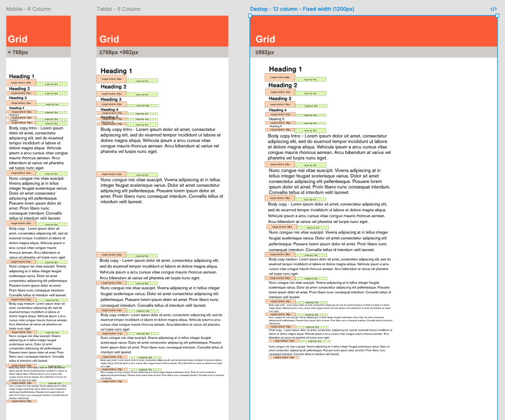Select "Heading 3" in the Desktop frame

click(280, 99)
